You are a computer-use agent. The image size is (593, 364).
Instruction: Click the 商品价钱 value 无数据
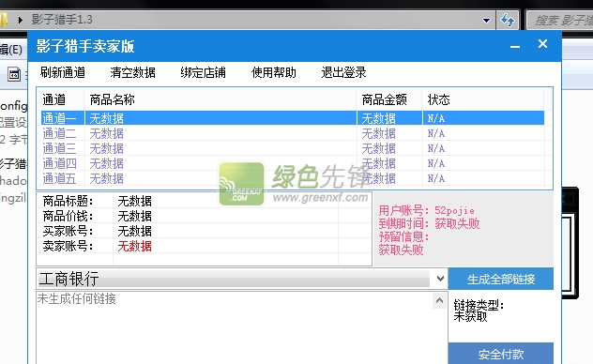(134, 216)
